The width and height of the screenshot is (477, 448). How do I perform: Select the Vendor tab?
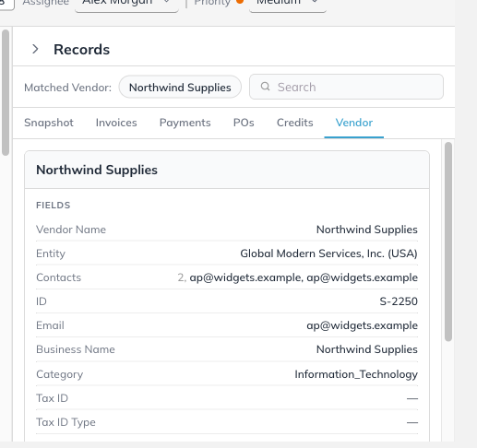(x=354, y=123)
